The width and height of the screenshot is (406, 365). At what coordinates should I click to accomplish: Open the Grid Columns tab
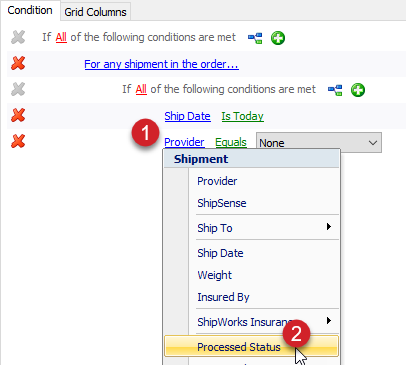pyautogui.click(x=95, y=12)
